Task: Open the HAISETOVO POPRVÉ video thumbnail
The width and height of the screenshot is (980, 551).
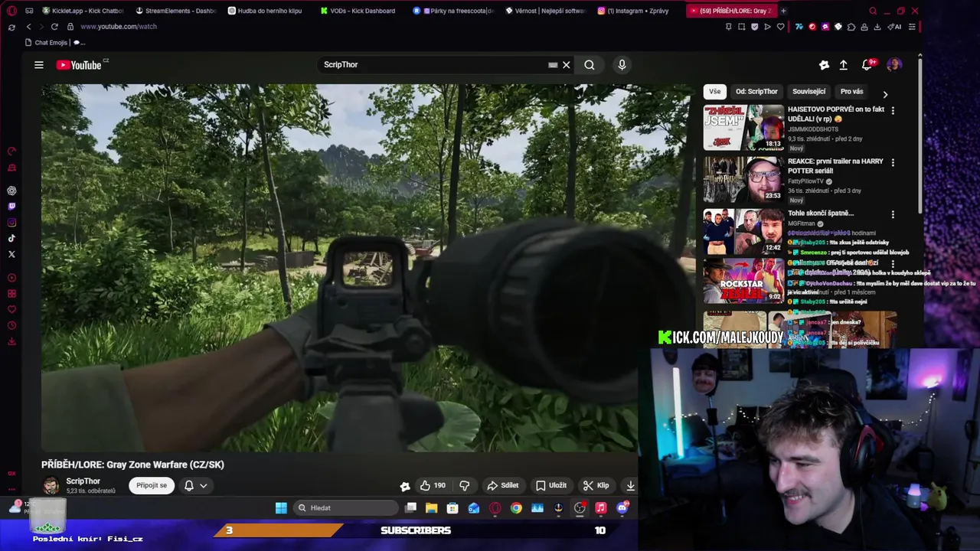Action: click(x=743, y=127)
